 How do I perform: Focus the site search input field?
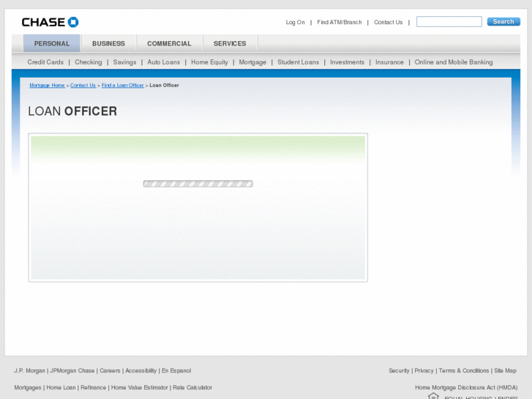(x=449, y=22)
